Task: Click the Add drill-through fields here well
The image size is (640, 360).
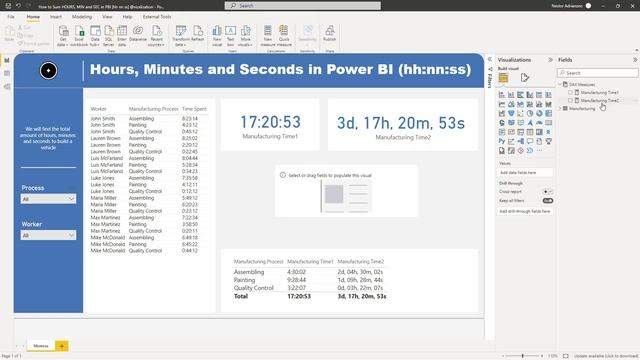Action: pyautogui.click(x=526, y=211)
